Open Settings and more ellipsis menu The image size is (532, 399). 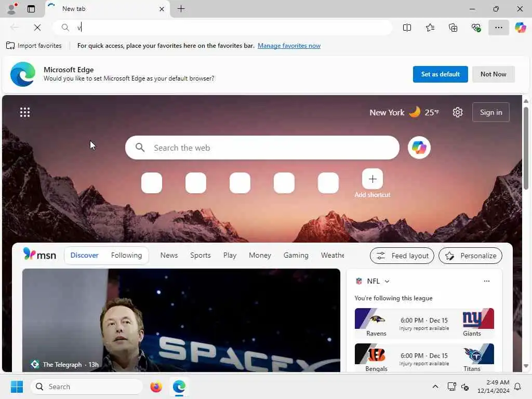(x=498, y=28)
